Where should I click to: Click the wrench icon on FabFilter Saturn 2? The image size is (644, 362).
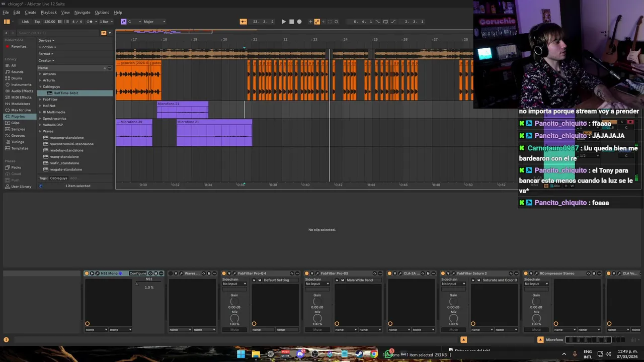pos(453,274)
